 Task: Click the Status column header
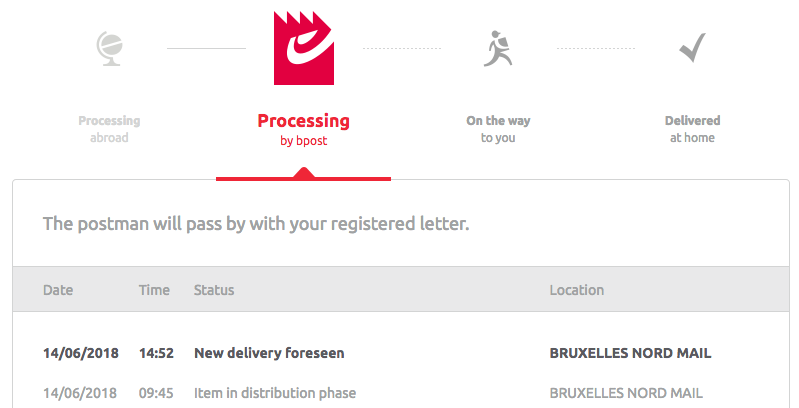(214, 290)
